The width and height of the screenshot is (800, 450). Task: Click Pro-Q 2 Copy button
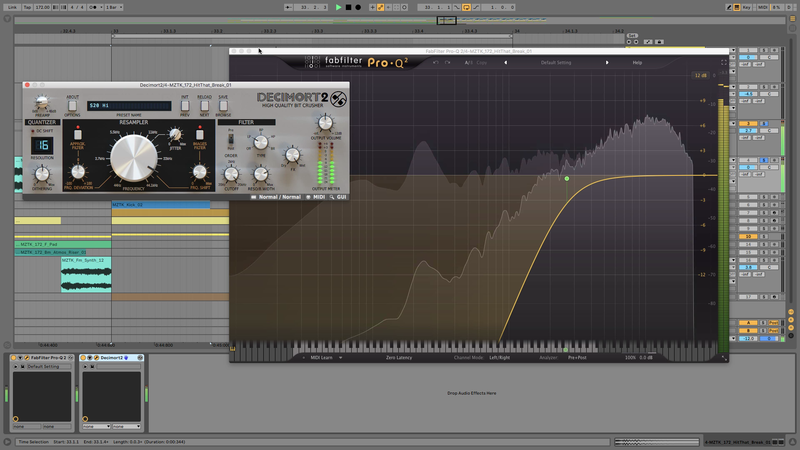[481, 63]
